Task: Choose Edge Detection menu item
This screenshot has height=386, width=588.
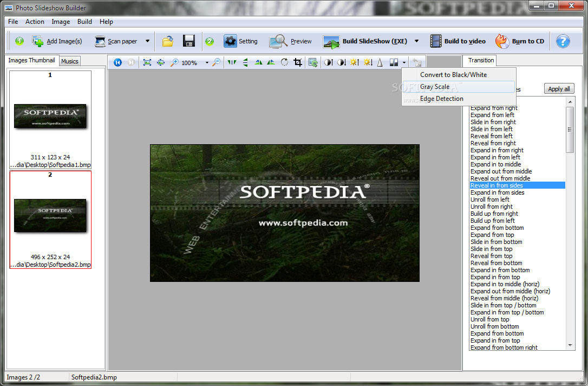Action: tap(459, 99)
